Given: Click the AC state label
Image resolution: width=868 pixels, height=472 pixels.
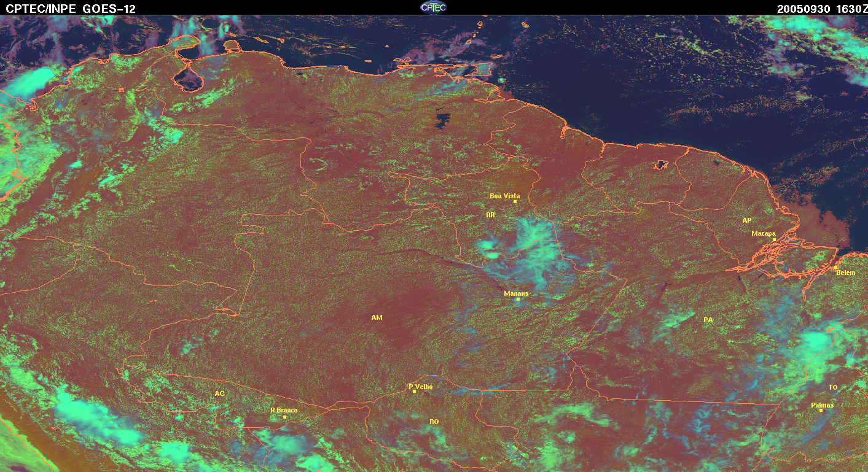Looking at the screenshot, I should pos(219,393).
